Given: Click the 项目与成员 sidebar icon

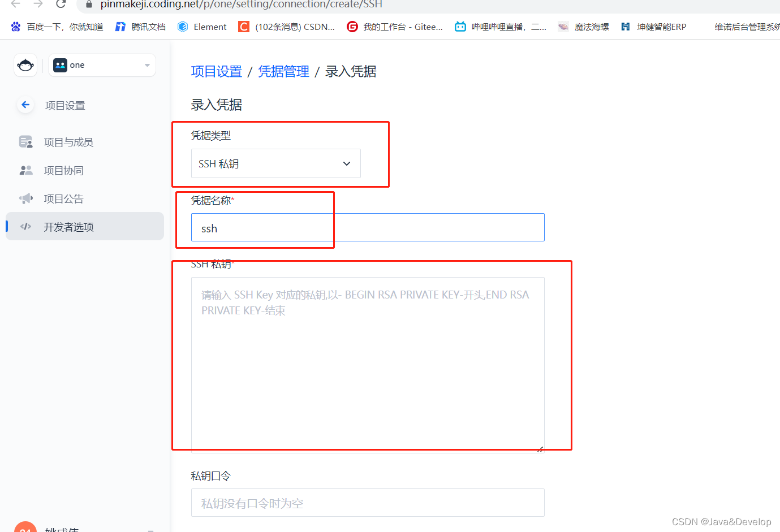Looking at the screenshot, I should point(26,142).
